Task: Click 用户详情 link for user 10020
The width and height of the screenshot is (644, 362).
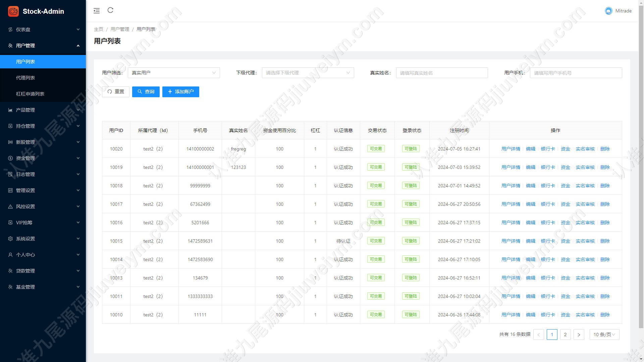Action: coord(511,149)
